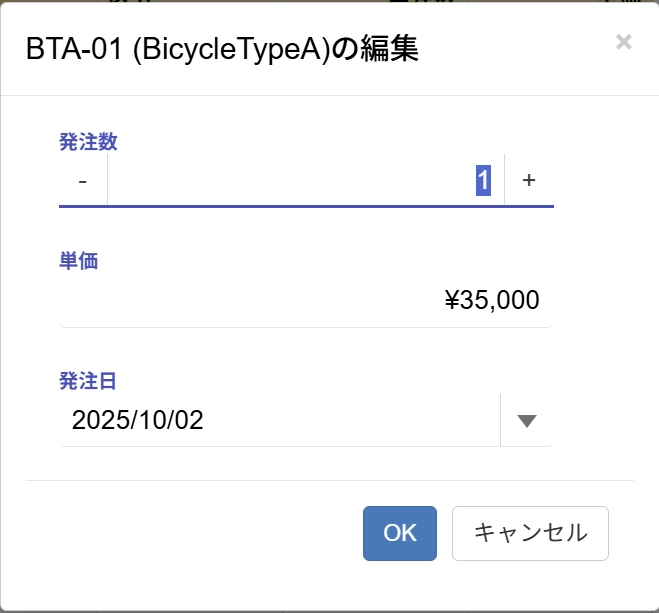
Task: Confirm the edit with OK
Action: click(x=399, y=533)
